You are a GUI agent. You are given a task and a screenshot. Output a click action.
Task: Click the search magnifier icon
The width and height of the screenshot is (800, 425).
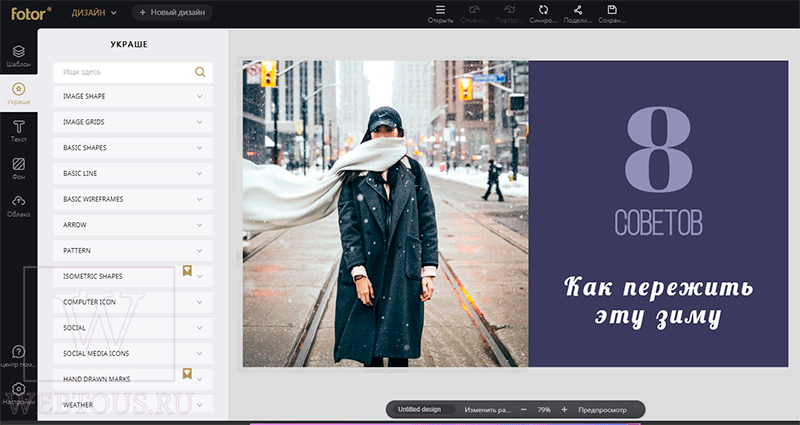200,72
